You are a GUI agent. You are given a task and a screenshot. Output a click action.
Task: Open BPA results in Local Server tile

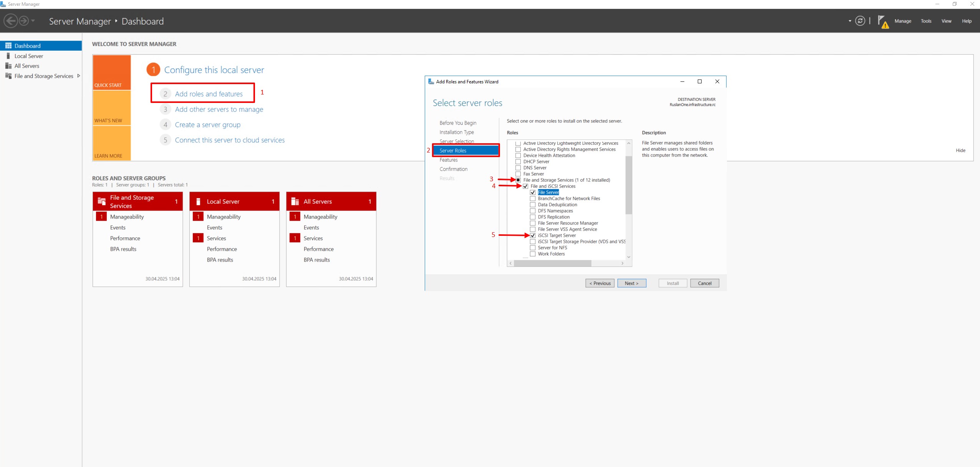pos(220,260)
